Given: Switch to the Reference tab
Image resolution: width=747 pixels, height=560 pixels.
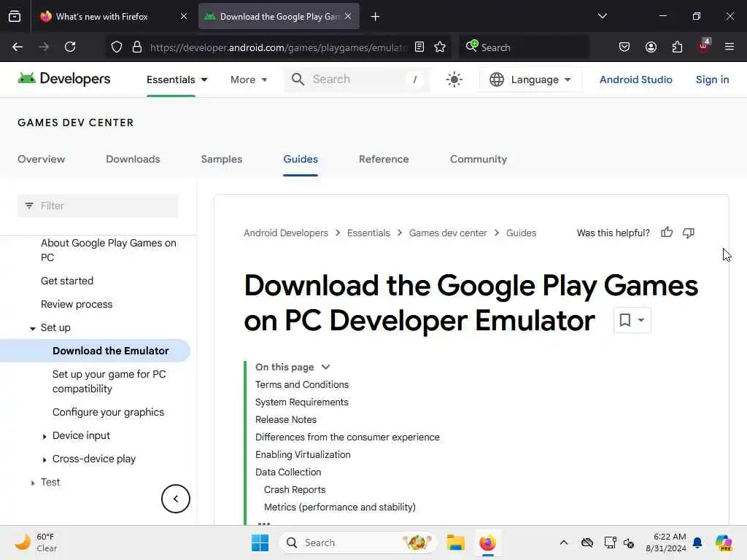Looking at the screenshot, I should 384,159.
